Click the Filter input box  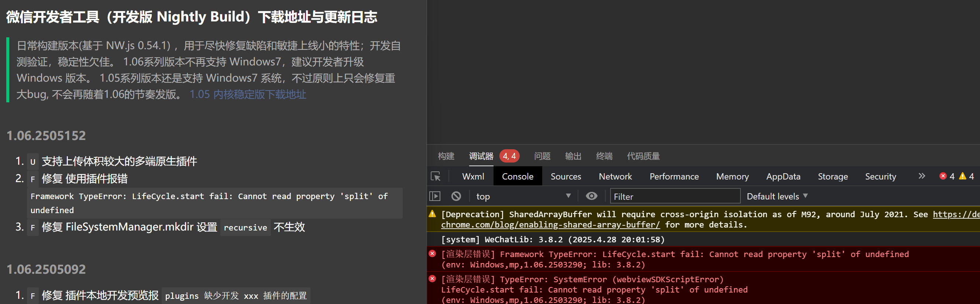click(675, 196)
